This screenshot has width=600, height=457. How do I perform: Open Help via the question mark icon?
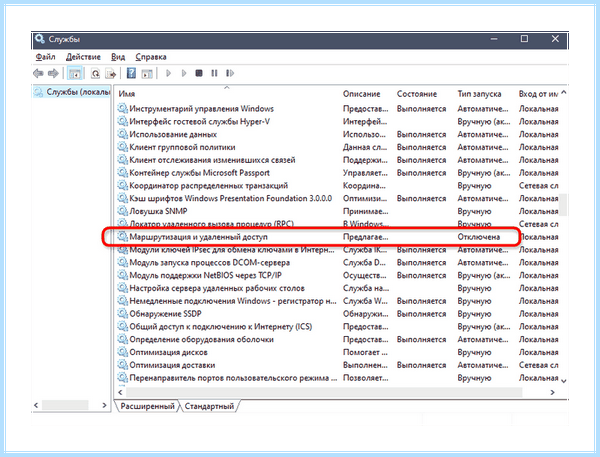(x=131, y=73)
